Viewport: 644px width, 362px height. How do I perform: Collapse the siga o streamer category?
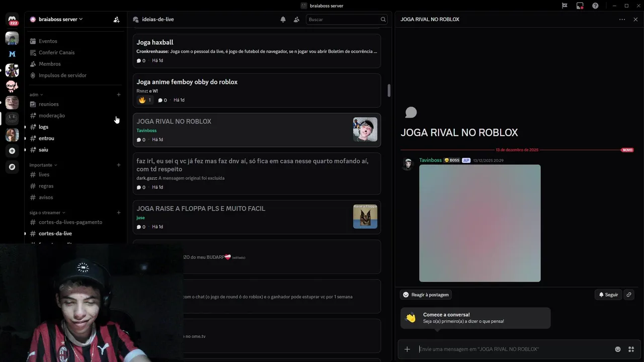click(47, 213)
